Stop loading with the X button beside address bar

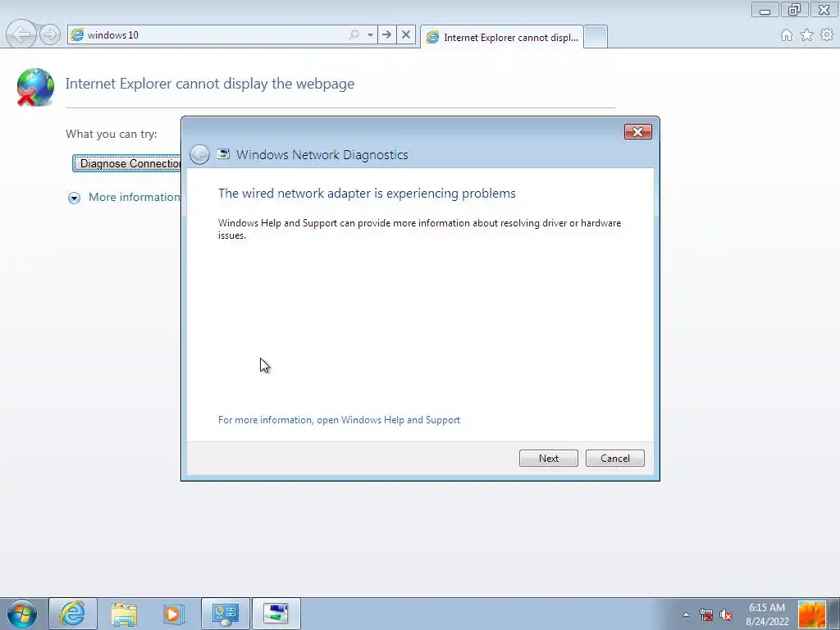coord(406,34)
